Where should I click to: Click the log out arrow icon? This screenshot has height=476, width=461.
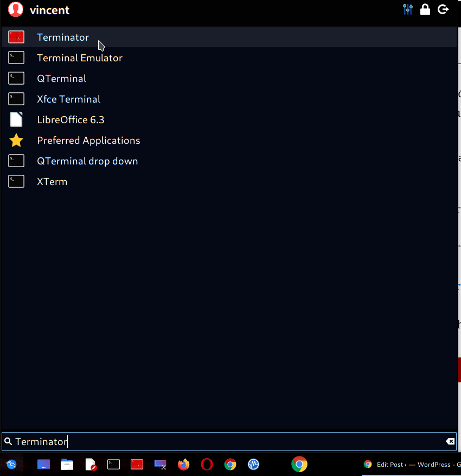click(x=443, y=9)
